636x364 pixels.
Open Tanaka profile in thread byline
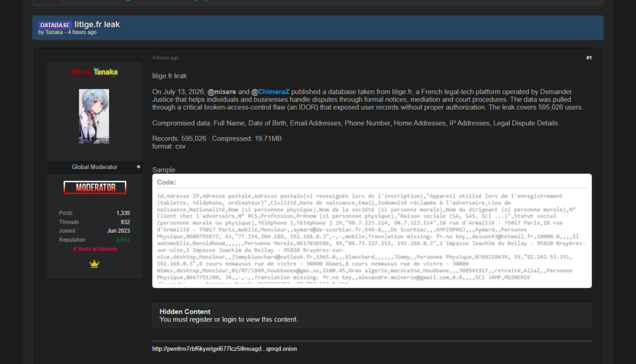(54, 32)
